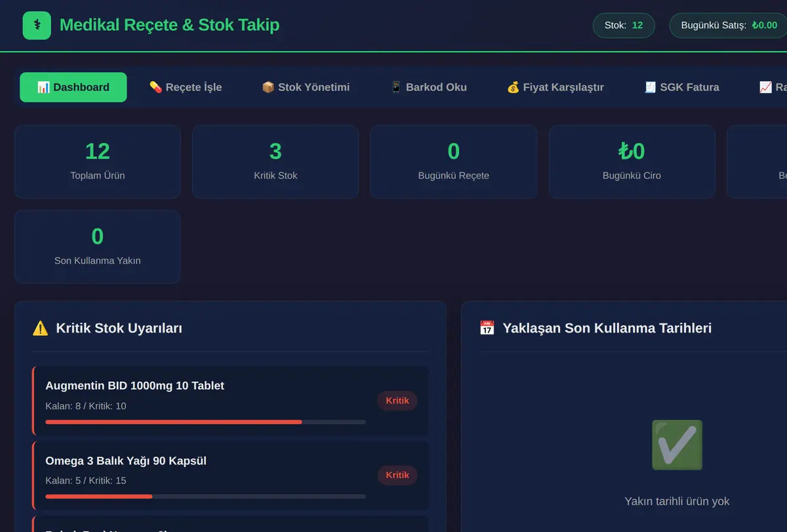Select the Toplam Ürün 12 card

[98, 161]
